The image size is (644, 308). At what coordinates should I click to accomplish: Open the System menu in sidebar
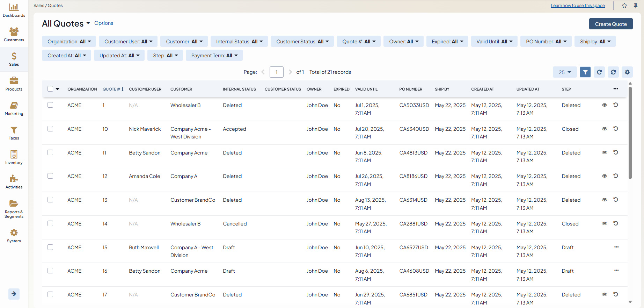(x=14, y=236)
